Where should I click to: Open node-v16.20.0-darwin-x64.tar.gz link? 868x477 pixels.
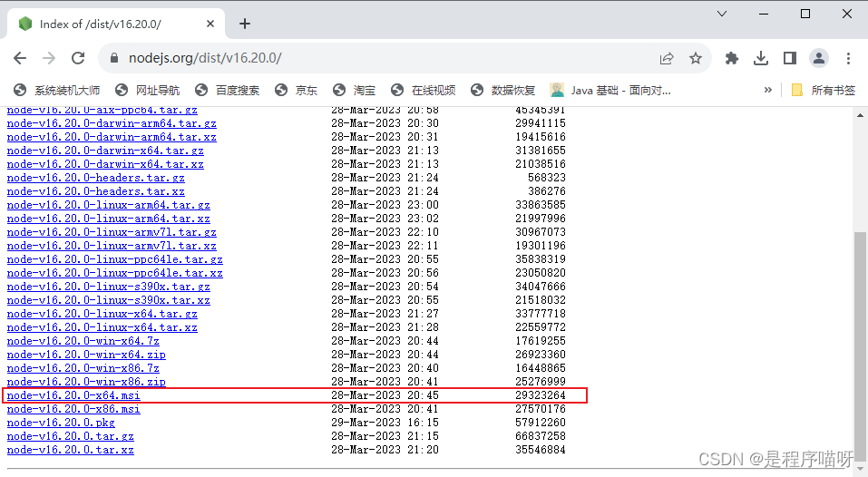pyautogui.click(x=105, y=151)
